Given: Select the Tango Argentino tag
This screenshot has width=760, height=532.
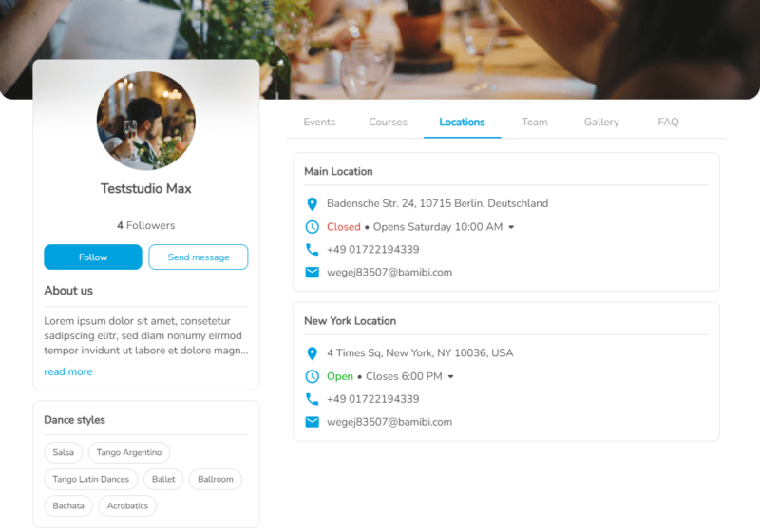Looking at the screenshot, I should click(x=129, y=452).
